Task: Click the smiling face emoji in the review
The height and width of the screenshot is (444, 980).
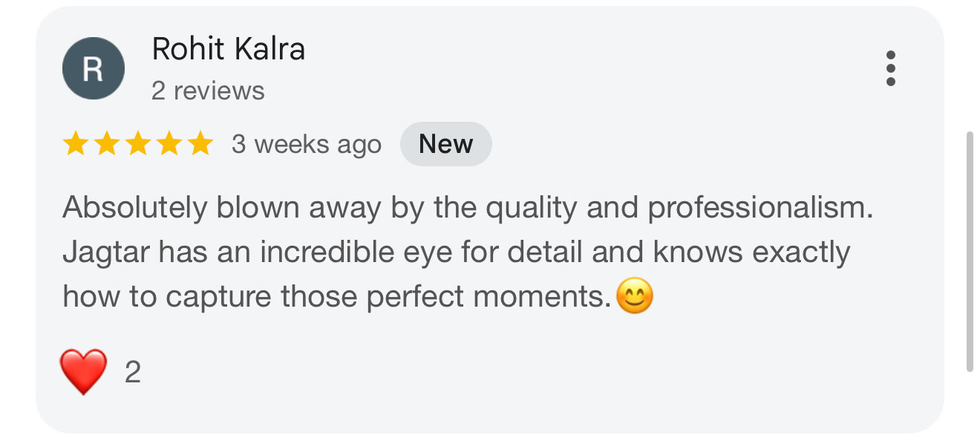Action: [x=635, y=297]
